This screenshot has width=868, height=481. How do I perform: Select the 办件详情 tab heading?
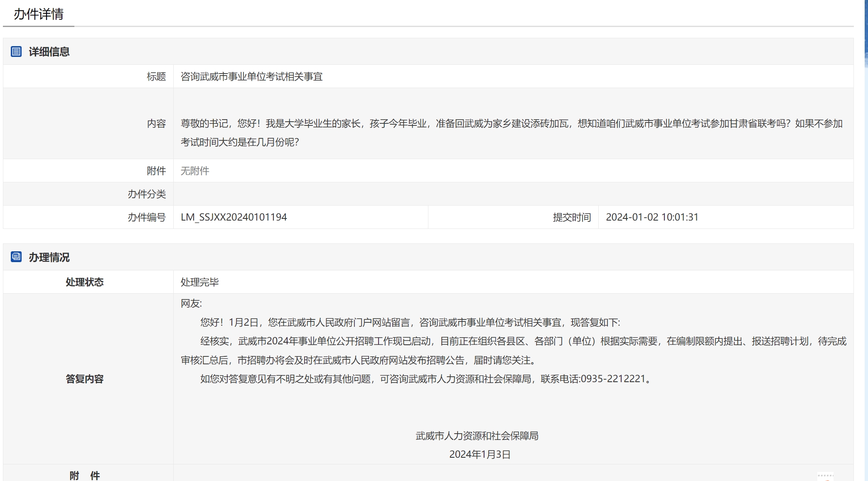(x=39, y=14)
